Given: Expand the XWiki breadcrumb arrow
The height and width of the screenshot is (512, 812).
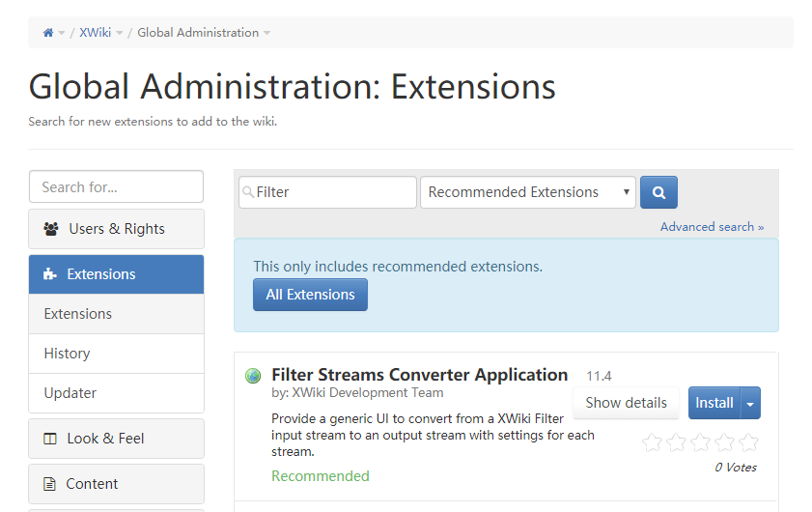Looking at the screenshot, I should tap(120, 34).
